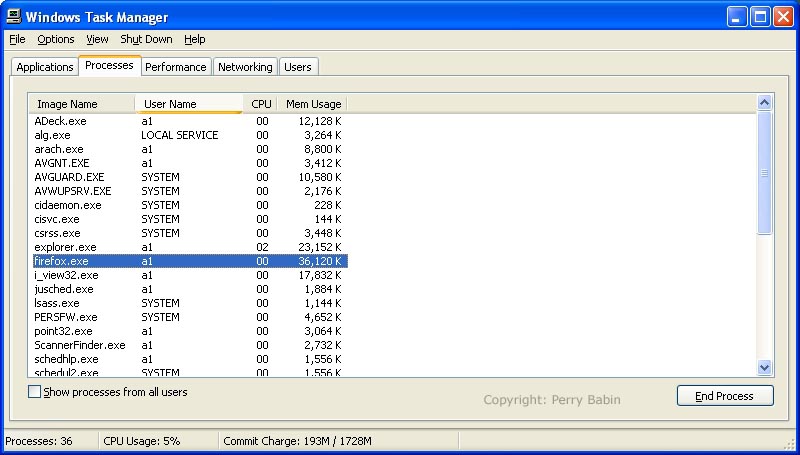Close the Windows Task Manager window
This screenshot has width=800, height=455.
point(783,17)
